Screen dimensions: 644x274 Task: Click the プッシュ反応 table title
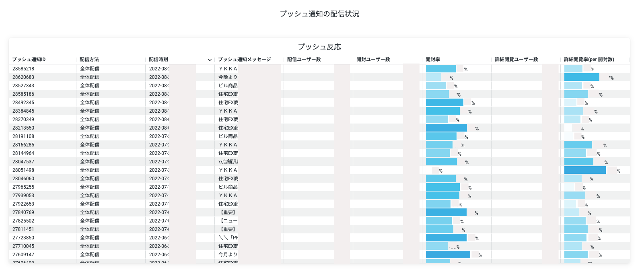319,47
